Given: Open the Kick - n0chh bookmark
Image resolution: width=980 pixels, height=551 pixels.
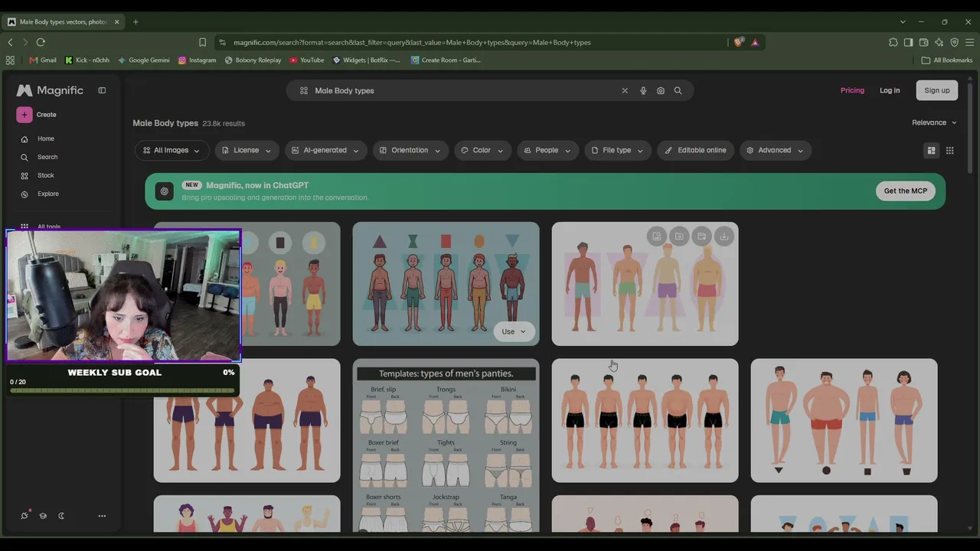Looking at the screenshot, I should [87, 60].
